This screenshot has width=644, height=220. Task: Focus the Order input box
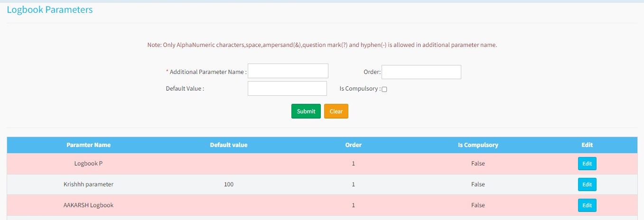(x=421, y=72)
